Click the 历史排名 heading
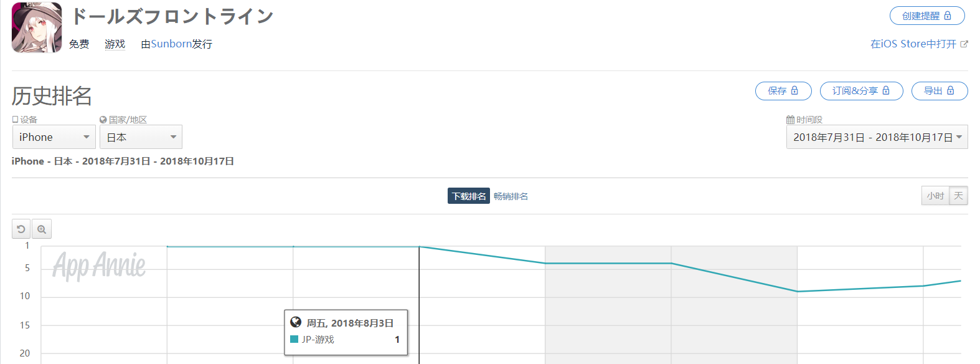This screenshot has width=980, height=364. pos(52,96)
